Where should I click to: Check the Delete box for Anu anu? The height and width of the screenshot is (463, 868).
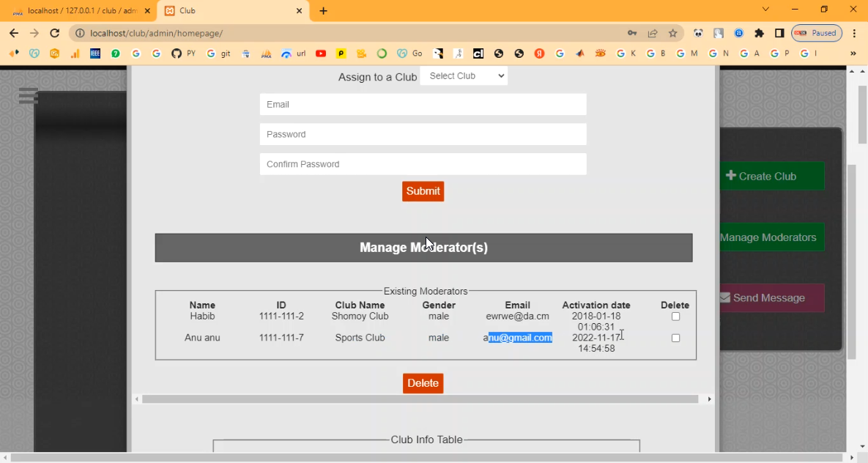[675, 338]
